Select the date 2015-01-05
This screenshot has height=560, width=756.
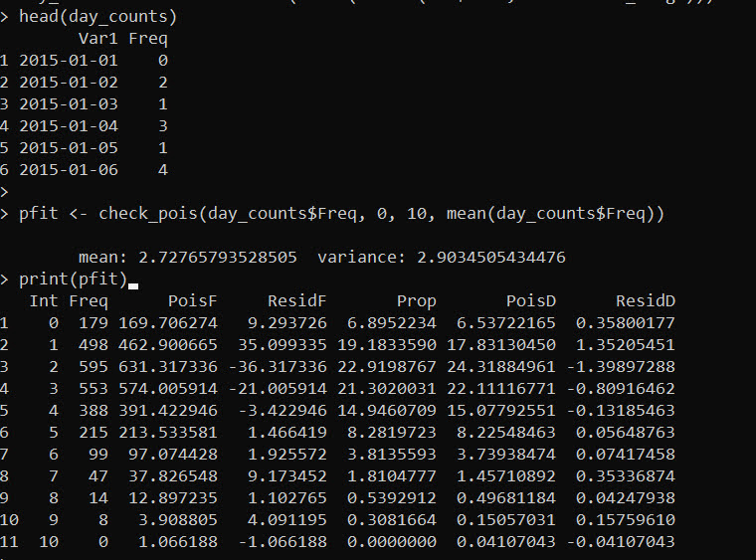(x=69, y=148)
